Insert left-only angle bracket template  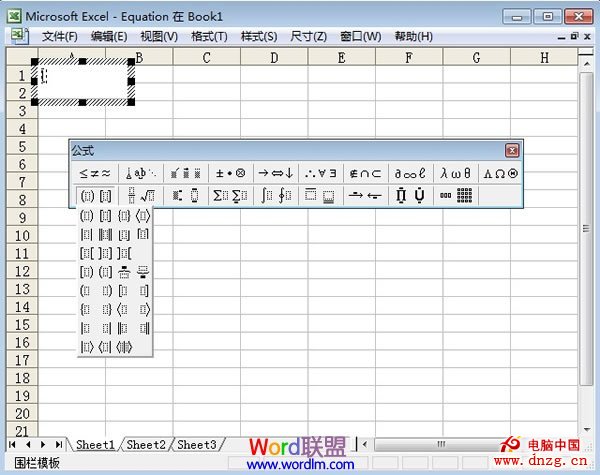click(x=123, y=309)
